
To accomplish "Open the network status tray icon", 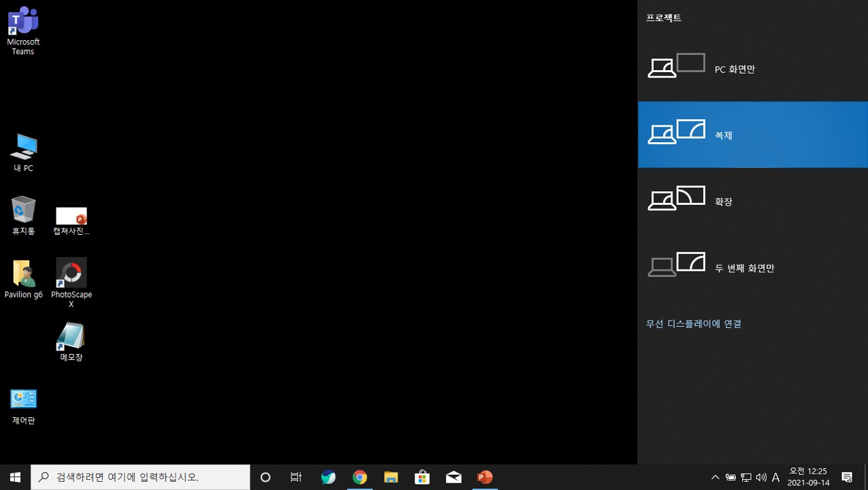I will (x=746, y=477).
